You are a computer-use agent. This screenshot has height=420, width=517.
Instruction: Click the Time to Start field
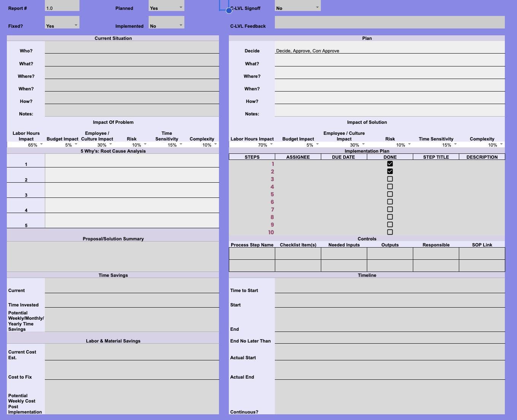click(390, 286)
